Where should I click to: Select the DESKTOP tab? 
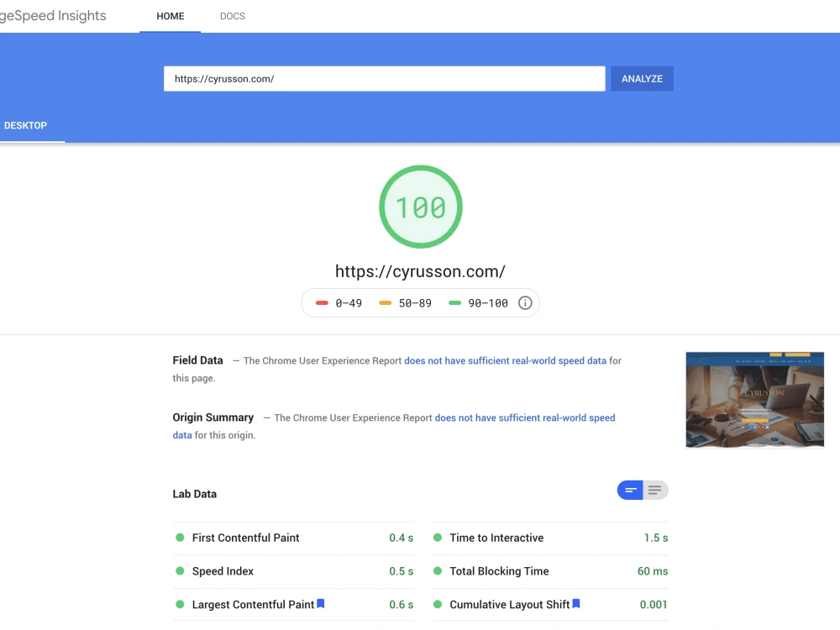pyautogui.click(x=26, y=125)
